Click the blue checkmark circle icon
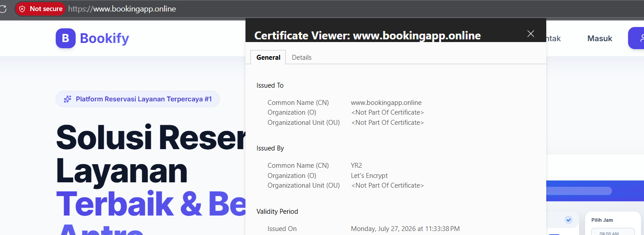The height and width of the screenshot is (235, 644). tap(568, 220)
